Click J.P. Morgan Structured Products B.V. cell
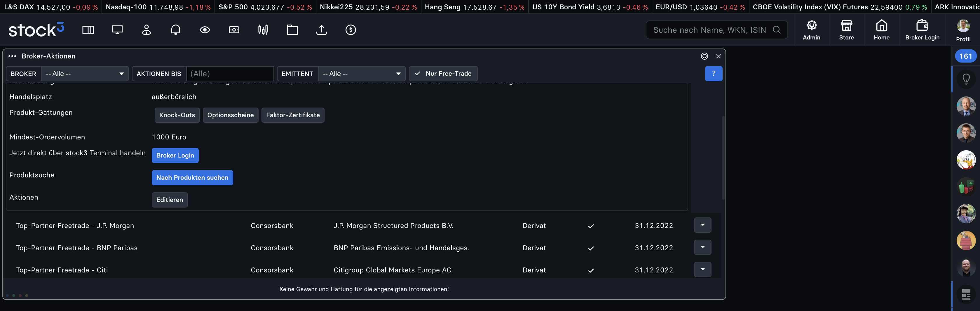 coord(393,226)
